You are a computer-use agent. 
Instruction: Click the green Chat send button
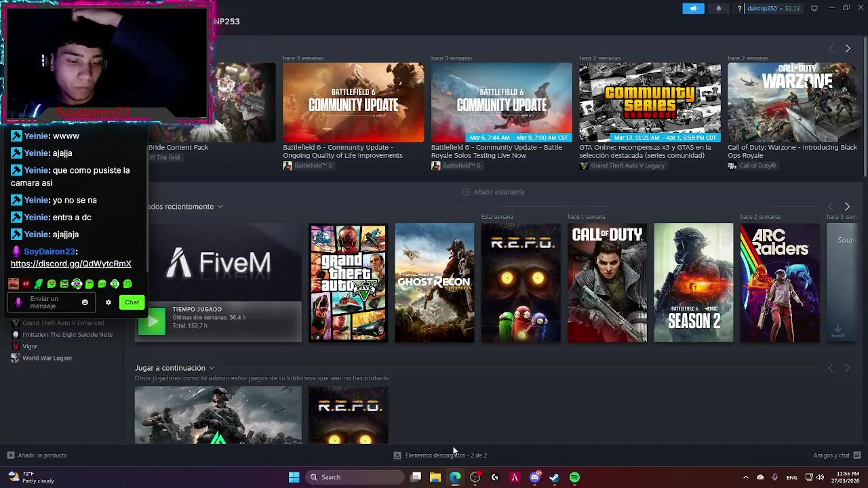132,302
